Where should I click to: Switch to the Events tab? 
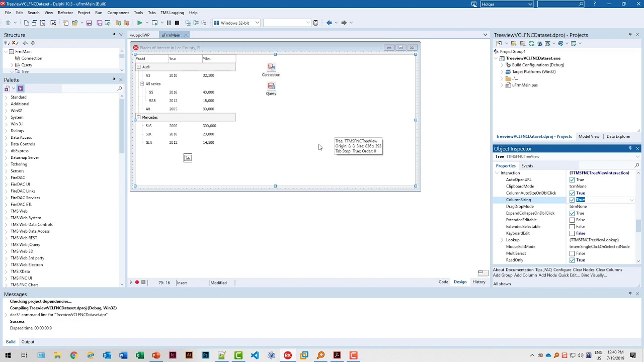tap(527, 166)
